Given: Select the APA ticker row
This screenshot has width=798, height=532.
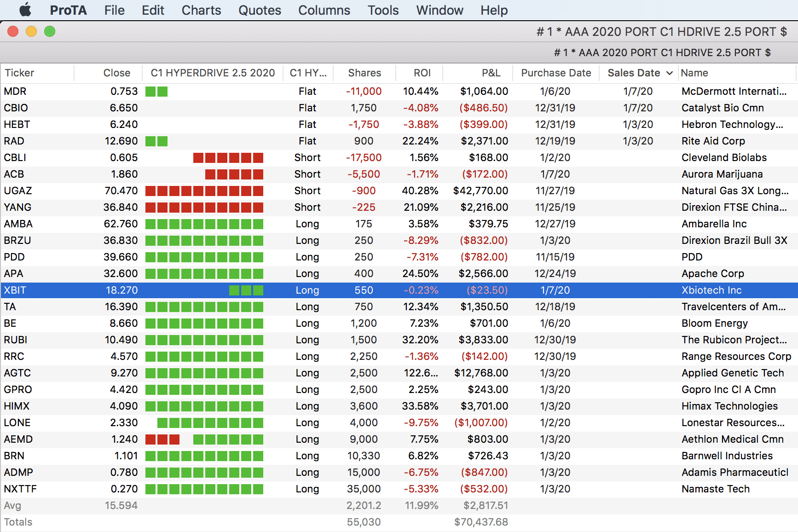Looking at the screenshot, I should pos(399,273).
